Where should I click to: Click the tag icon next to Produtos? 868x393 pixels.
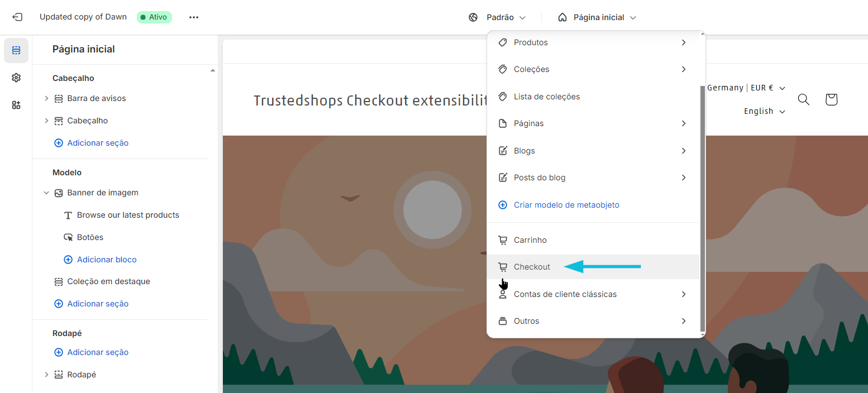point(503,42)
